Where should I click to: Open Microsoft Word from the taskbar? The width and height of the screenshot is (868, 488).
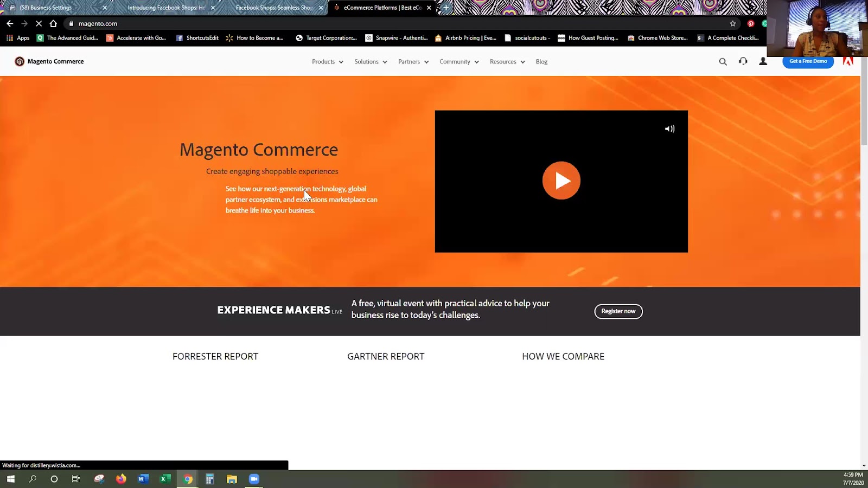(143, 479)
